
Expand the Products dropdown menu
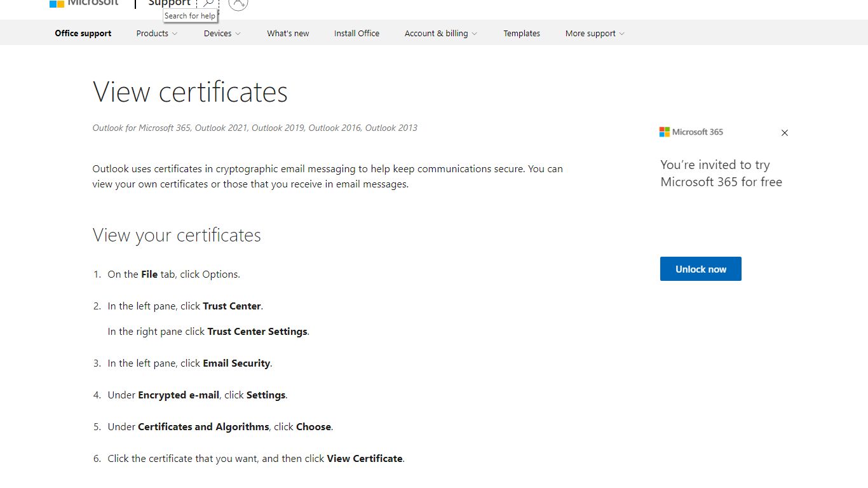tap(157, 33)
